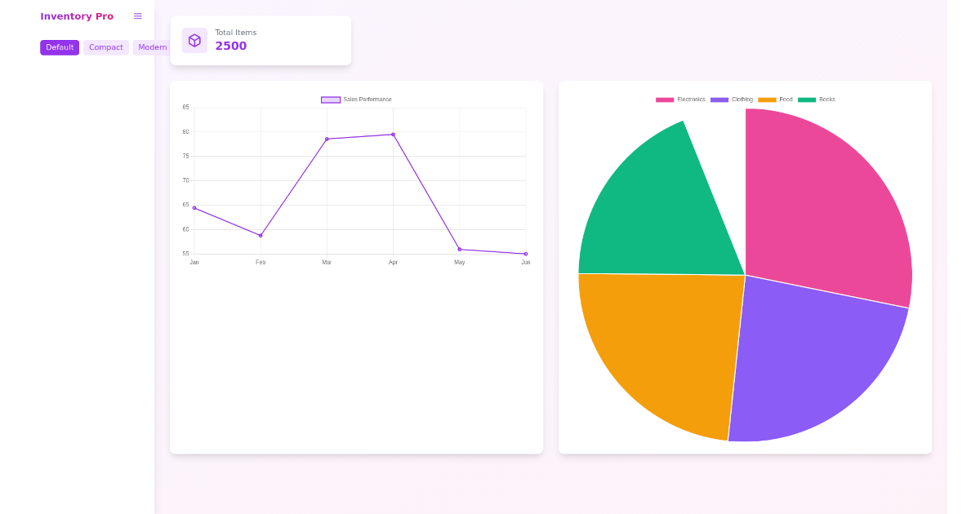This screenshot has width=980, height=514.
Task: Click the pink Electronics color swatch
Action: pyautogui.click(x=666, y=99)
